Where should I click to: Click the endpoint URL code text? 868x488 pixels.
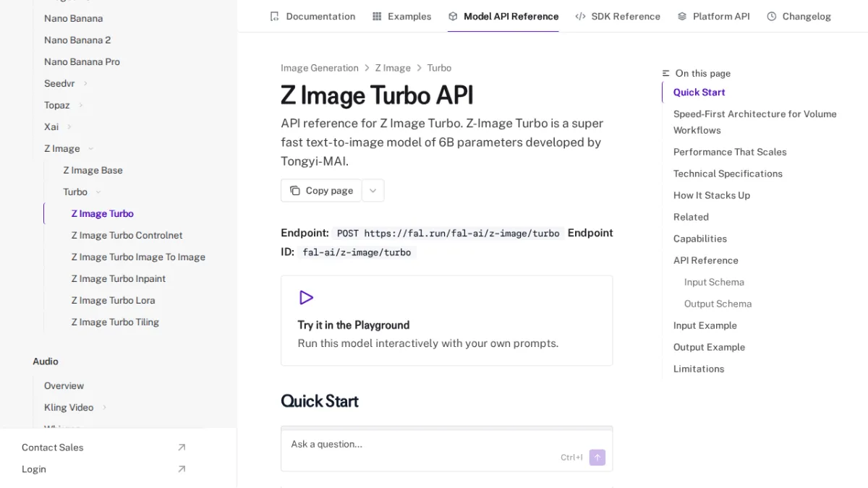[x=448, y=234]
